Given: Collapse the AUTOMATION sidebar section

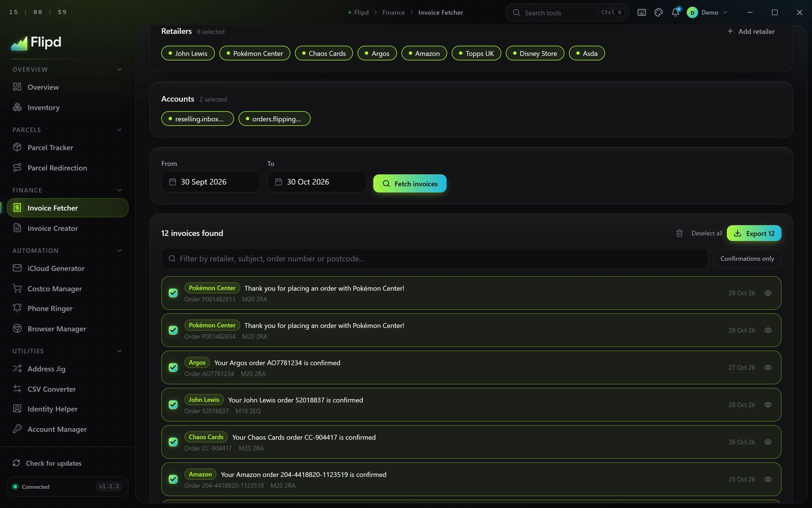Looking at the screenshot, I should (x=120, y=251).
